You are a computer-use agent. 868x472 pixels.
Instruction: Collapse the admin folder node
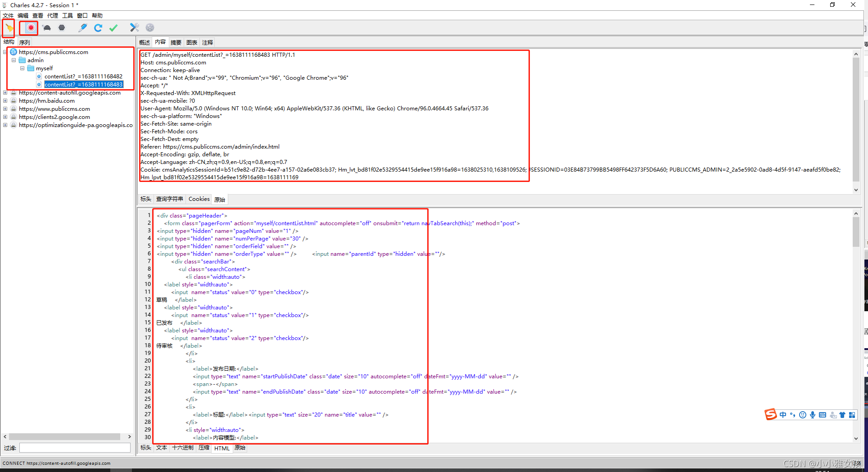pos(14,60)
